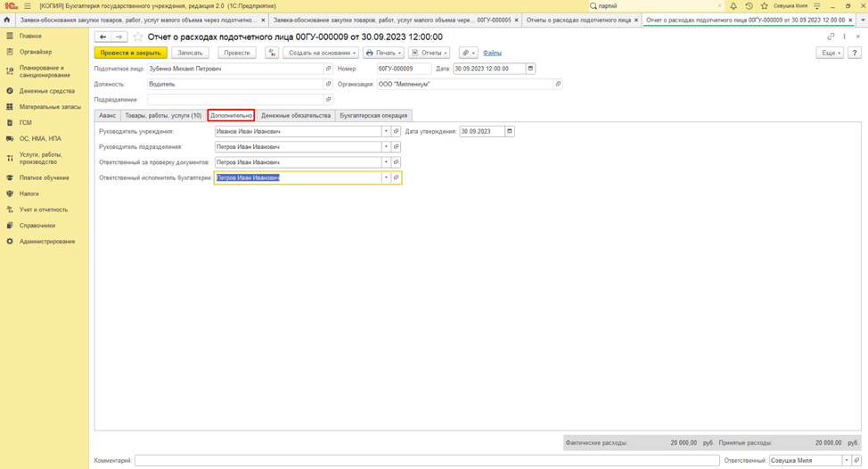Viewport: 868px width, 469px height.
Task: Switch to Денежные обязательства tab
Action: click(296, 116)
